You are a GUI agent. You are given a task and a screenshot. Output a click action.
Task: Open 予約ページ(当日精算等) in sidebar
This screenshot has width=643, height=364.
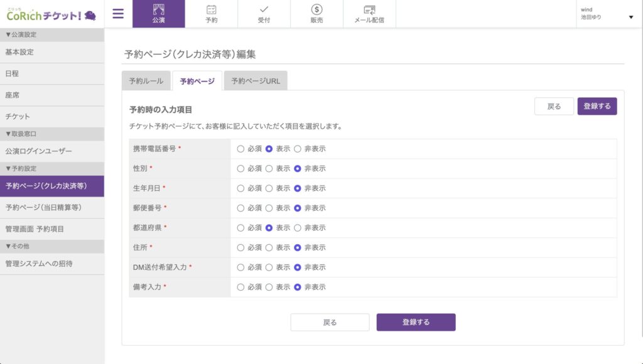click(44, 207)
